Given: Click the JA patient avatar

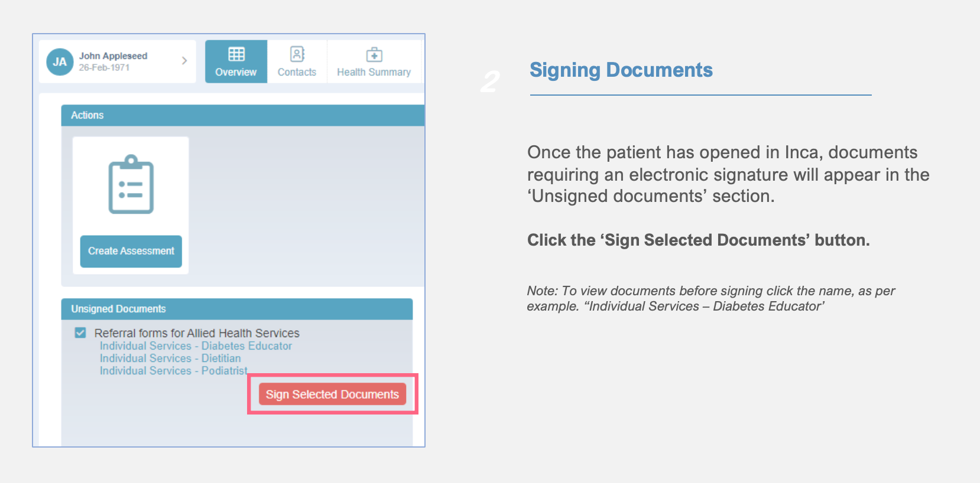Looking at the screenshot, I should pos(60,62).
